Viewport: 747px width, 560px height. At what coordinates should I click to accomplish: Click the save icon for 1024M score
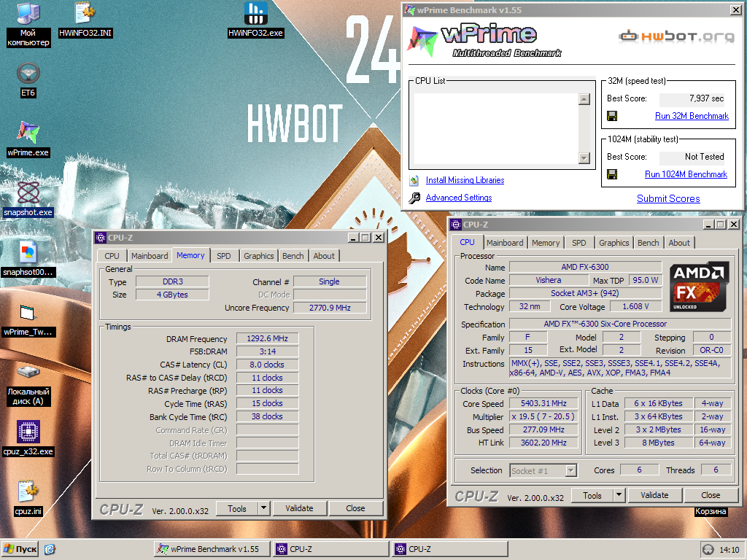tap(612, 174)
